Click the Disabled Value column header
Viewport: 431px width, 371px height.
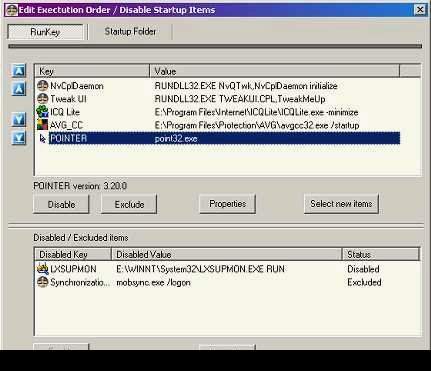point(227,254)
